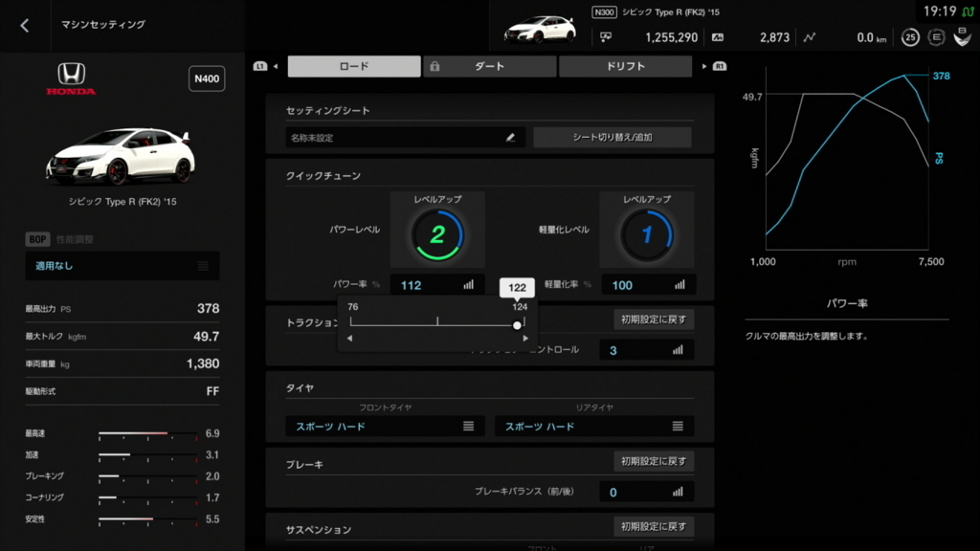Click the N300 class badge in header
The image size is (980, 551).
coord(604,11)
